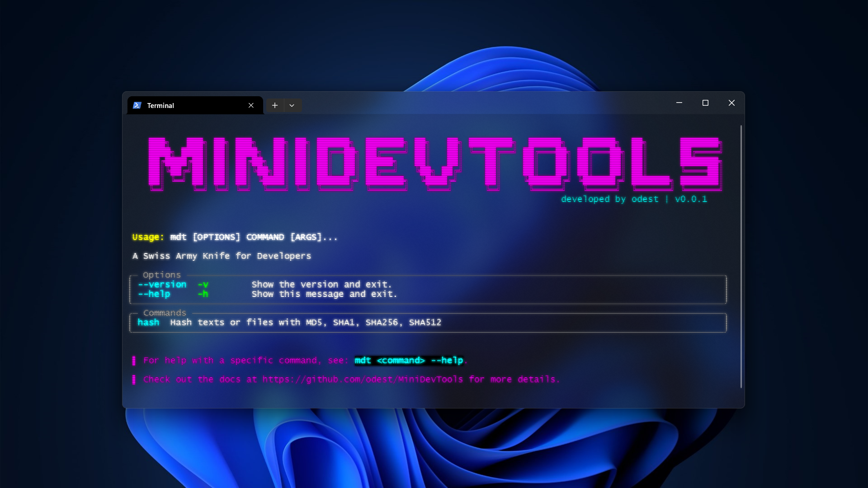The width and height of the screenshot is (868, 488).
Task: Click the highlighted mdt <command> --help snippet
Action: (x=408, y=361)
